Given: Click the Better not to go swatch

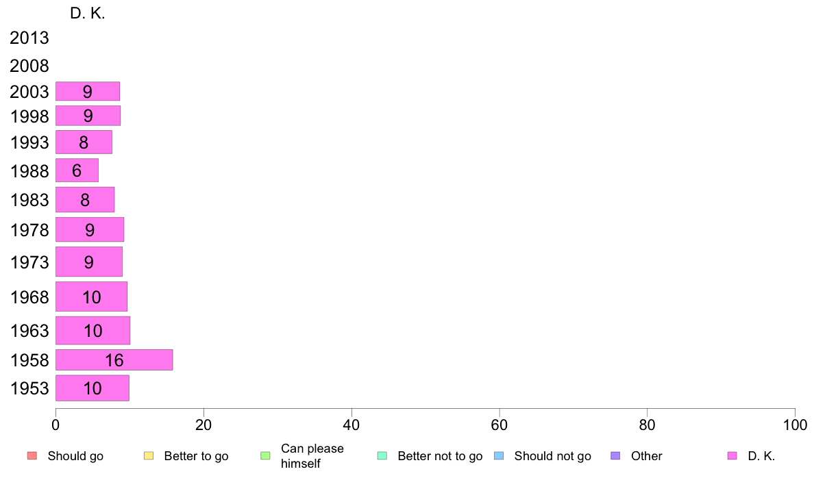Looking at the screenshot, I should click(382, 456).
